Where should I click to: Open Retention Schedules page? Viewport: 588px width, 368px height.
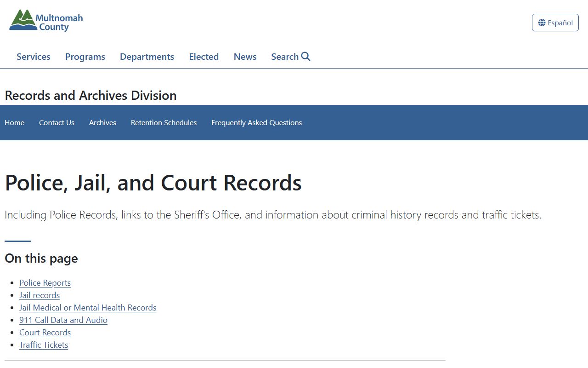click(x=164, y=122)
